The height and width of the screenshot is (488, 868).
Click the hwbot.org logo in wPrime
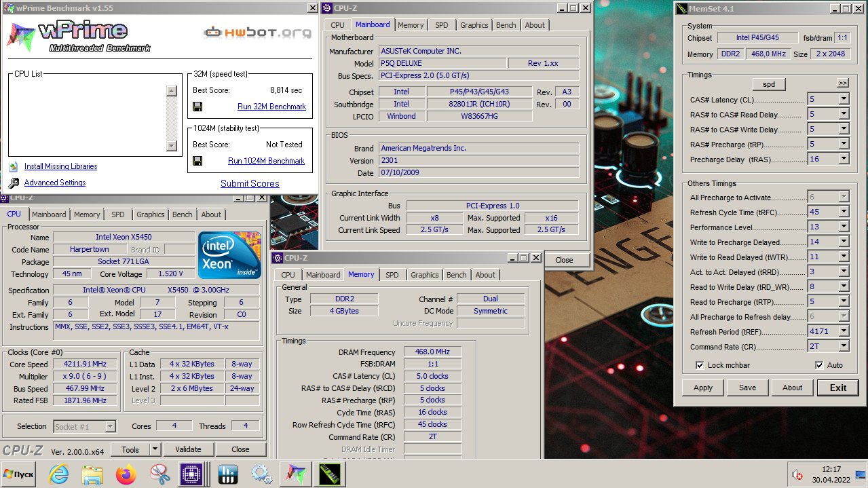[257, 33]
